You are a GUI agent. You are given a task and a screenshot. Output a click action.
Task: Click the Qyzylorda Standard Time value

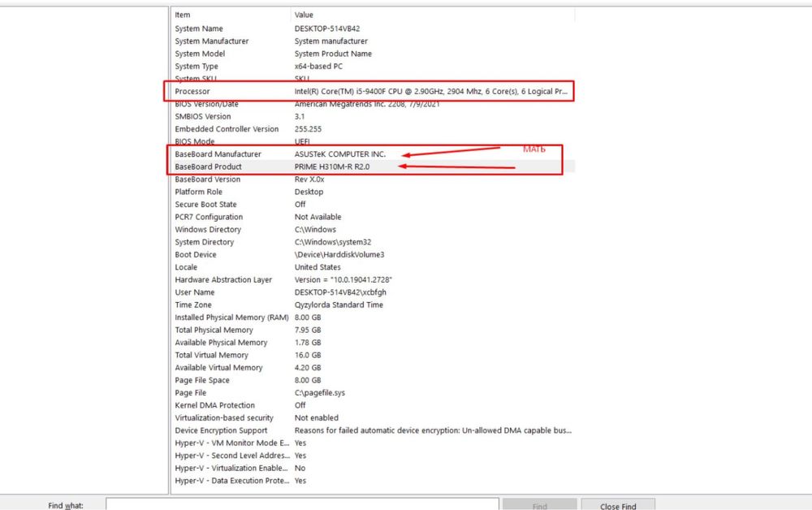[x=339, y=305]
